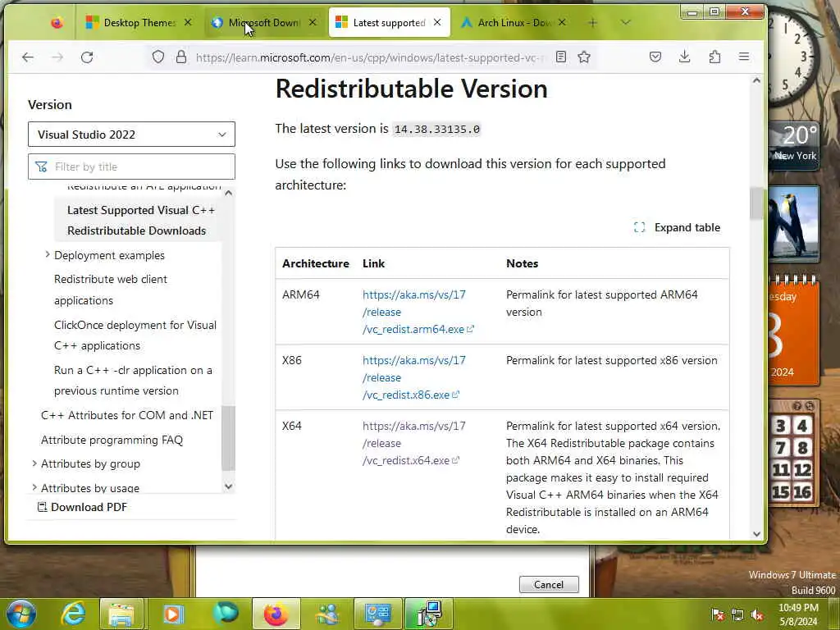Click the sidebar tree scroll-down arrow
The height and width of the screenshot is (630, 840).
point(228,486)
